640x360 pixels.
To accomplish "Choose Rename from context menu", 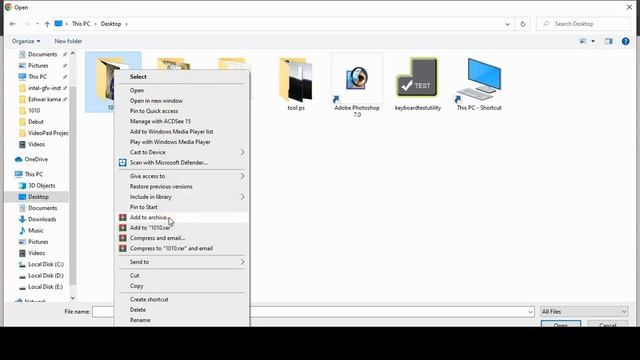I will (x=140, y=320).
